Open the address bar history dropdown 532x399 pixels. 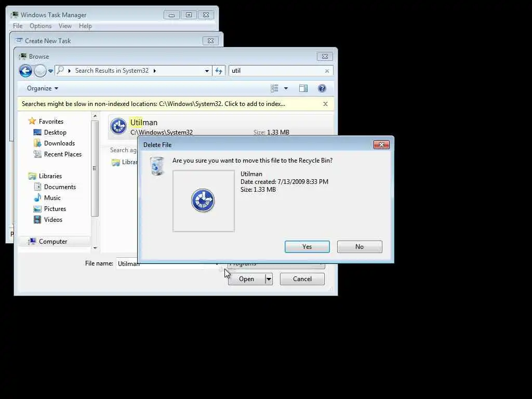click(207, 71)
